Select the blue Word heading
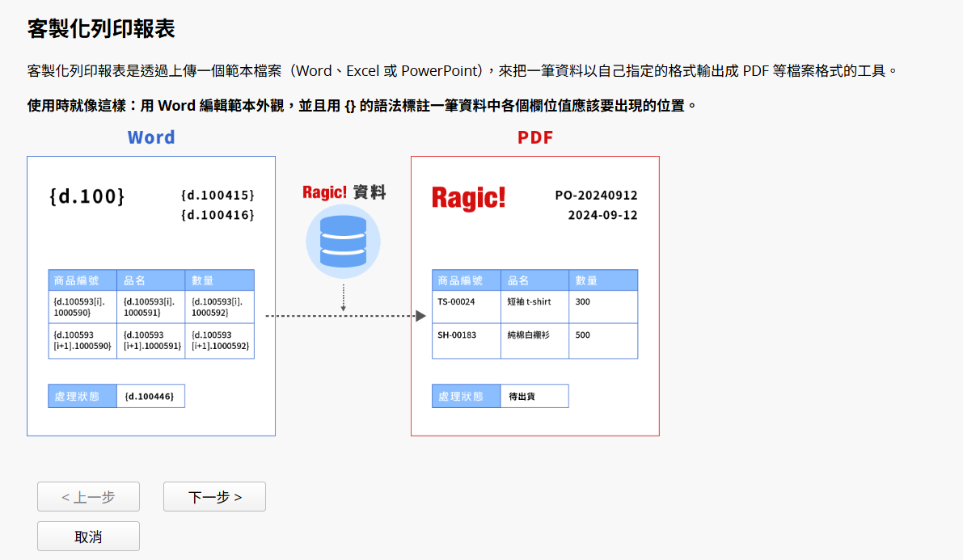This screenshot has width=963, height=560. pyautogui.click(x=151, y=137)
